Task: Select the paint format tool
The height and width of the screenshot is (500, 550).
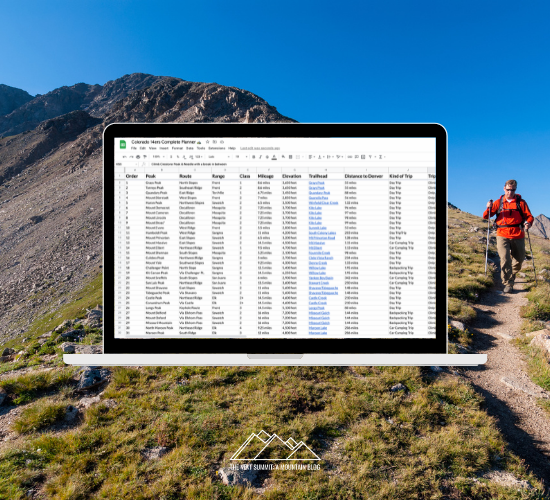Action: coord(145,157)
